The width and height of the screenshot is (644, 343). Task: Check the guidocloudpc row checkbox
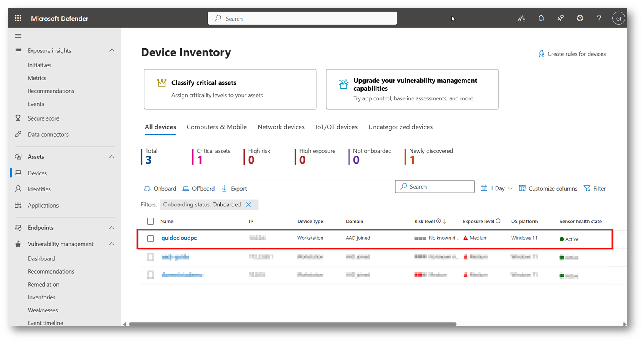pyautogui.click(x=151, y=239)
